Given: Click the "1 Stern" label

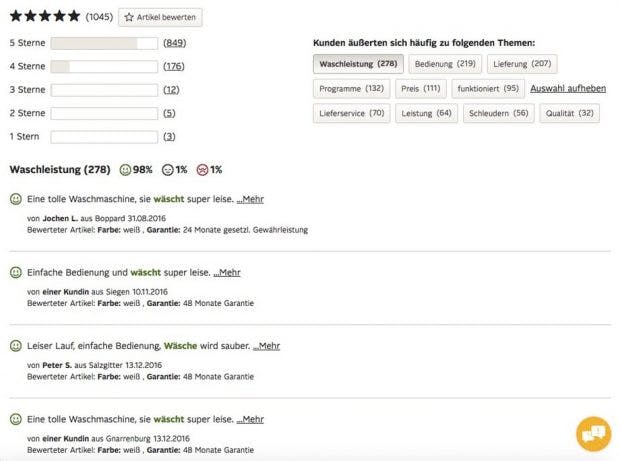Looking at the screenshot, I should (25, 136).
